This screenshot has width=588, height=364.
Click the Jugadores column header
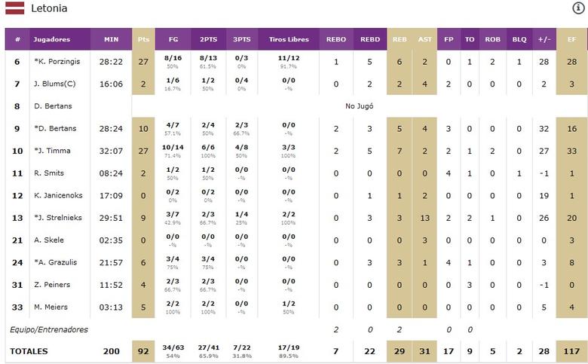(x=52, y=39)
